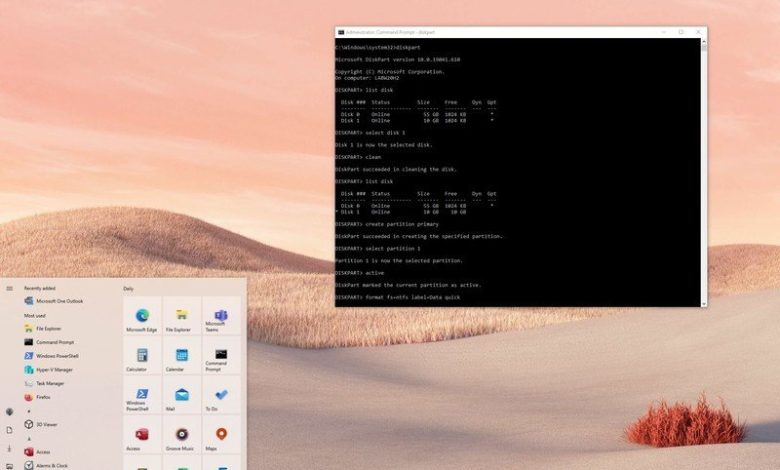Jump to letter via A header
The width and height of the screenshot is (780, 470).
[29, 439]
